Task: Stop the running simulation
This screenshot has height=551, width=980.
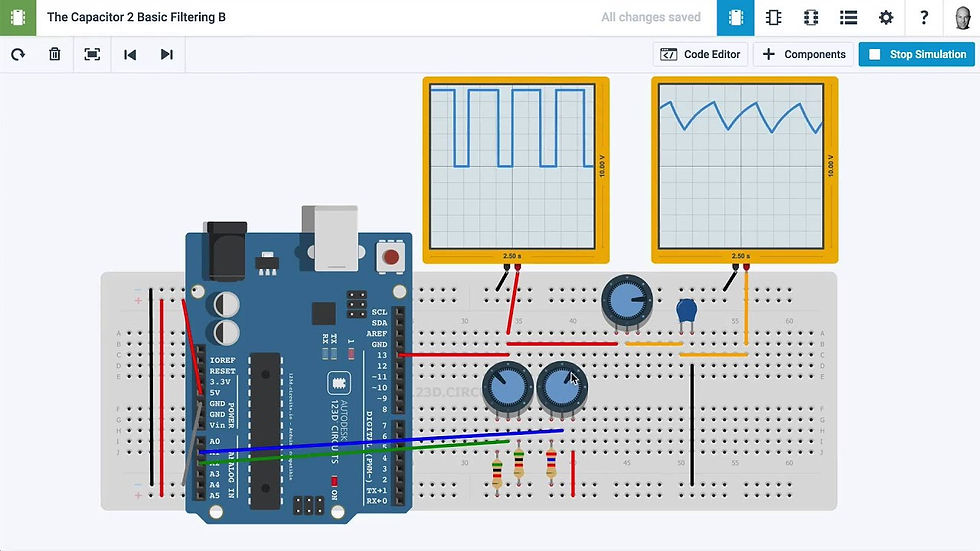Action: coord(917,54)
